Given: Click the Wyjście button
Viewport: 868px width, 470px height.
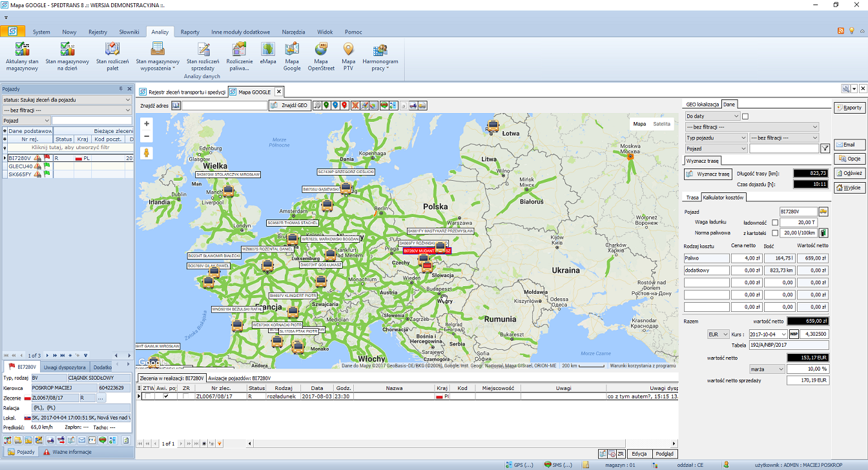Looking at the screenshot, I should pyautogui.click(x=849, y=187).
